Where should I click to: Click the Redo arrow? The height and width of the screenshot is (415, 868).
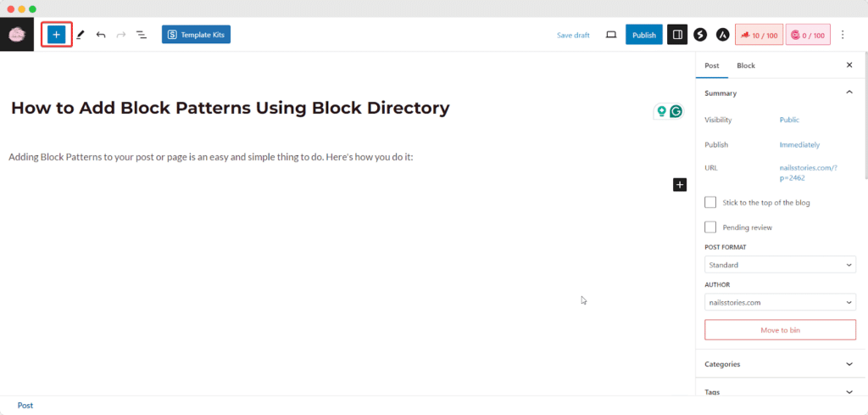(x=120, y=35)
